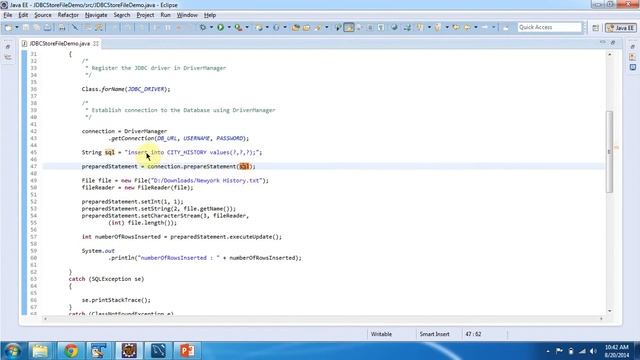Open PowerPoint from taskbar
The image size is (640, 360).
187,351
